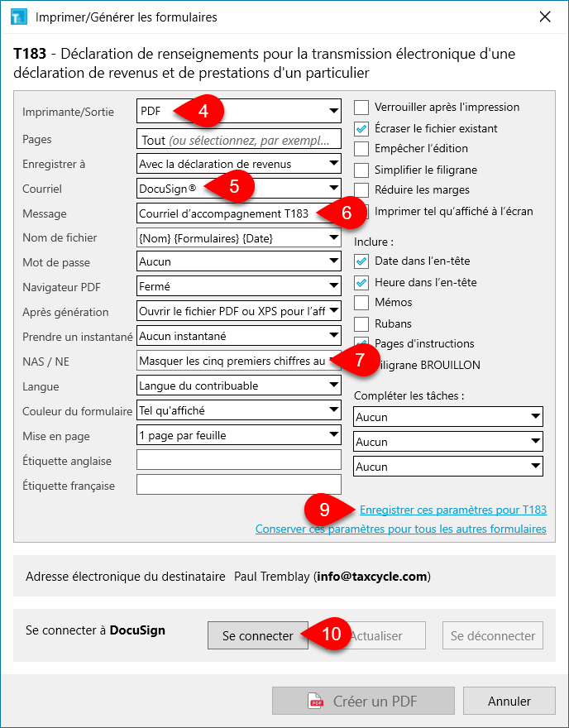Select the Message Courriel d'accompagnement T183 field
Screen dimensions: 569x728
238,213
